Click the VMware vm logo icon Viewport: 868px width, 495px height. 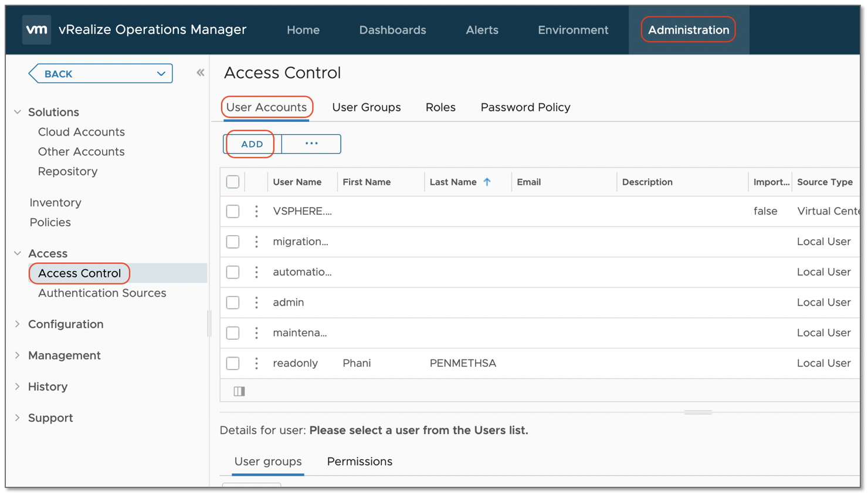click(x=36, y=30)
